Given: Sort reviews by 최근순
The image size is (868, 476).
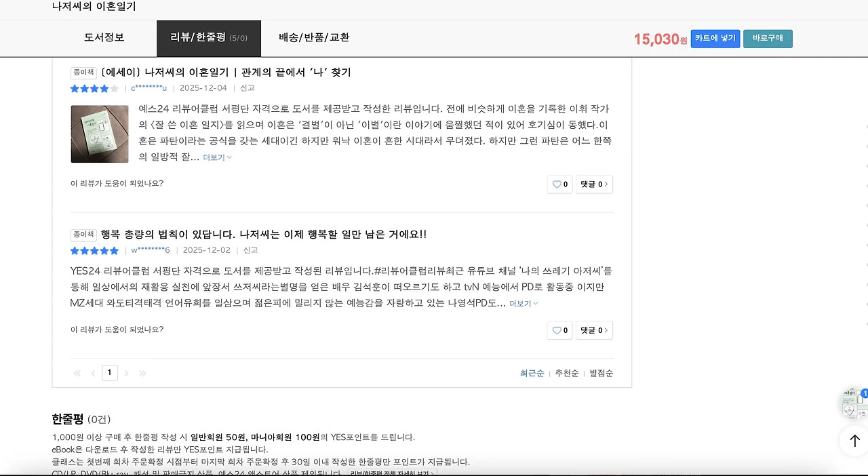Looking at the screenshot, I should coord(532,374).
